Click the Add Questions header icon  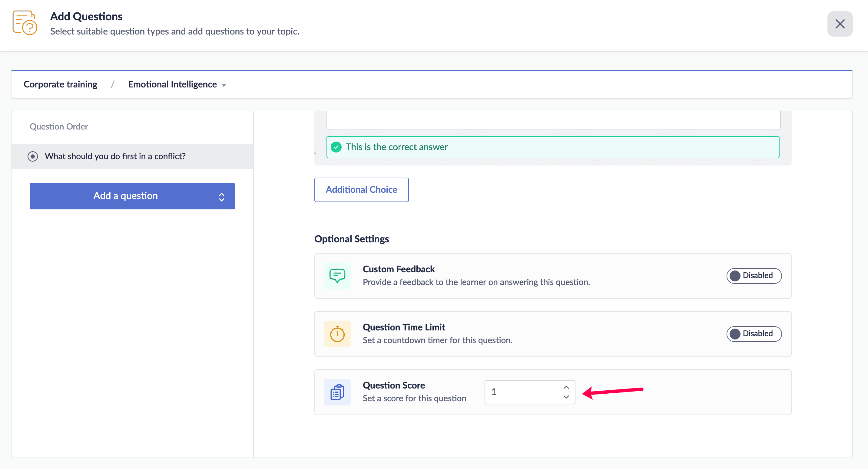click(x=25, y=23)
